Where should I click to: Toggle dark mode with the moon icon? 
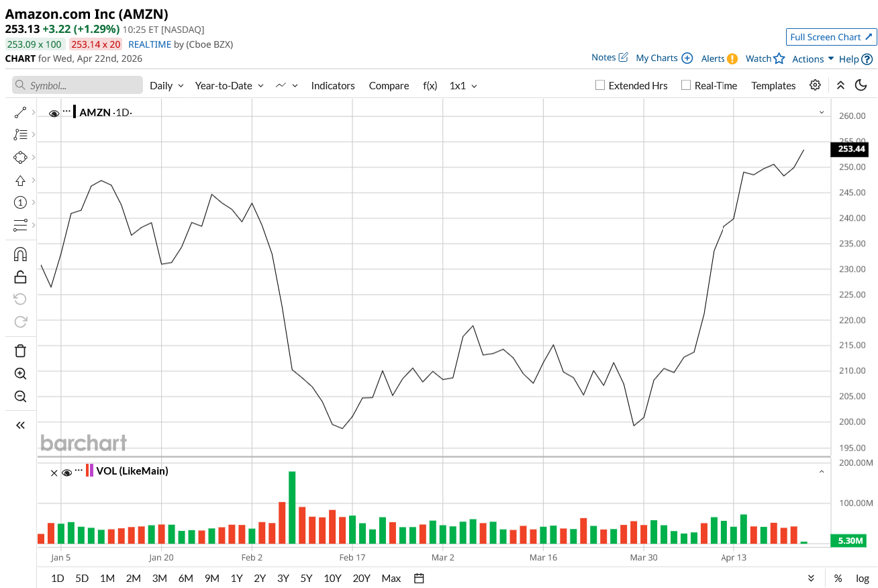(861, 85)
